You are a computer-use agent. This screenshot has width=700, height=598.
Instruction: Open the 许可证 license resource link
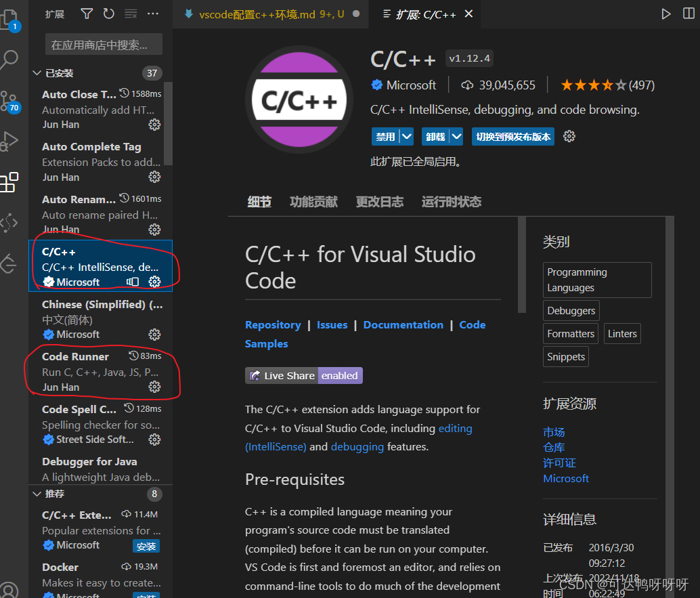(559, 463)
